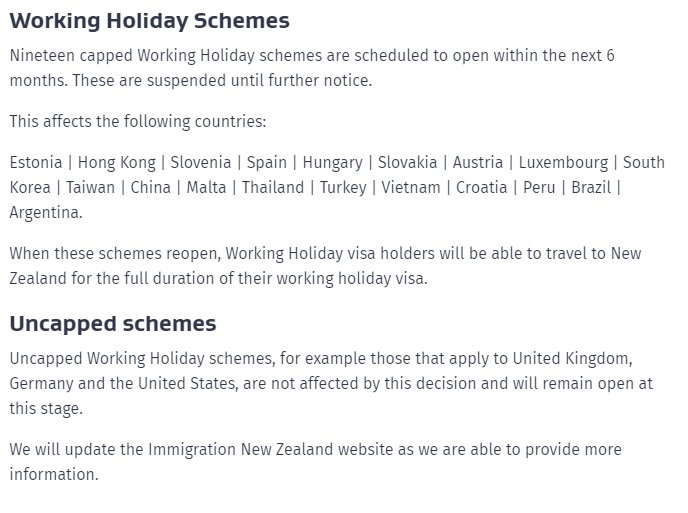Click the Uncapped schemes heading
Image resolution: width=688 pixels, height=513 pixels.
[x=113, y=324]
